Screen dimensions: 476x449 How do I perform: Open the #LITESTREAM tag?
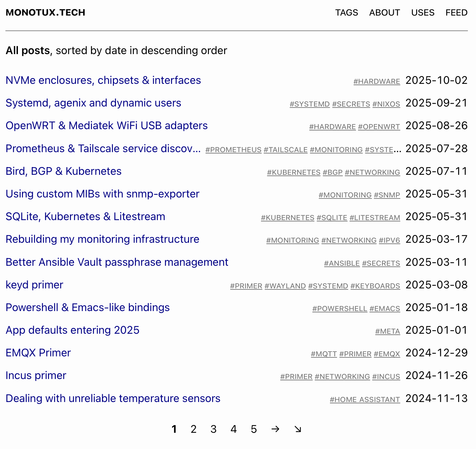click(x=375, y=218)
